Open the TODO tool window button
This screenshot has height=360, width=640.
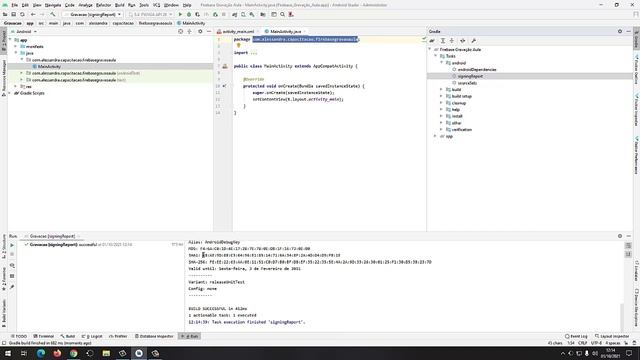click(x=19, y=336)
